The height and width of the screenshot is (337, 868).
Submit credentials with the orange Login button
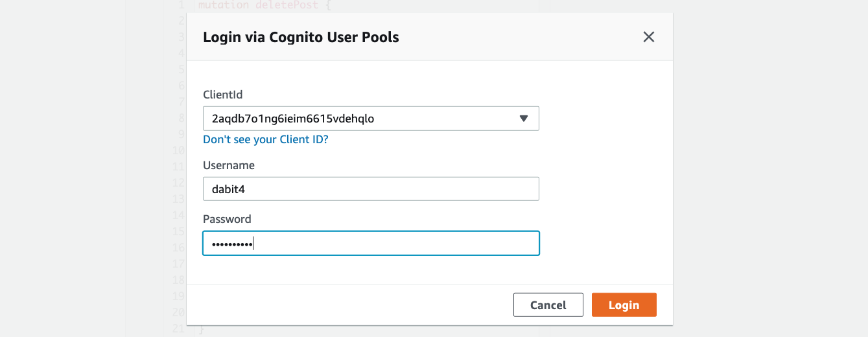(624, 305)
